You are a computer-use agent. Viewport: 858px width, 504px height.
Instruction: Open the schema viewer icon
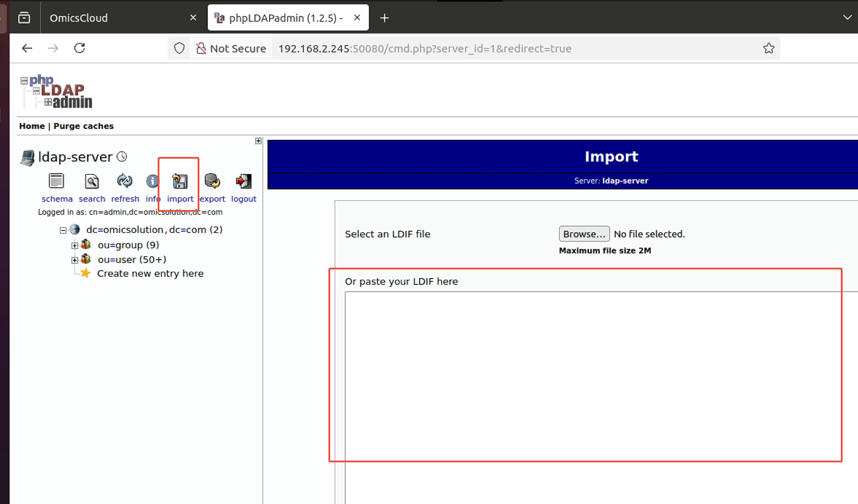click(x=56, y=182)
